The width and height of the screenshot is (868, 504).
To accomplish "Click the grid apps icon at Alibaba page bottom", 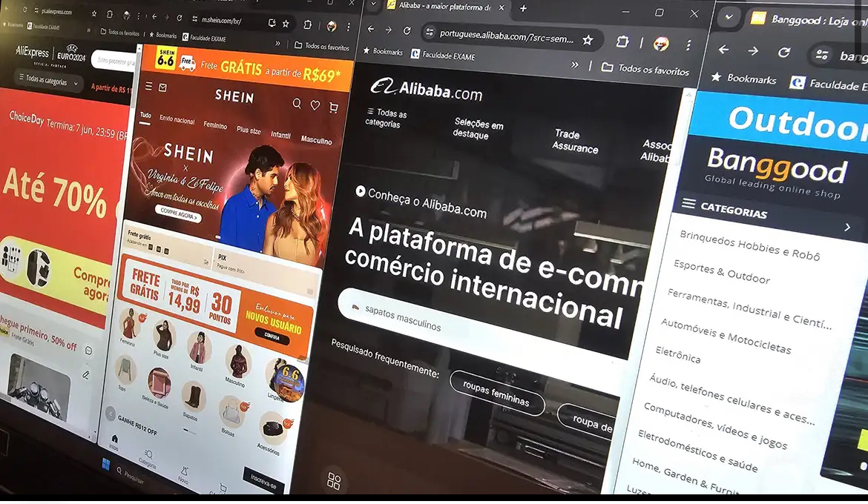I will click(x=334, y=481).
